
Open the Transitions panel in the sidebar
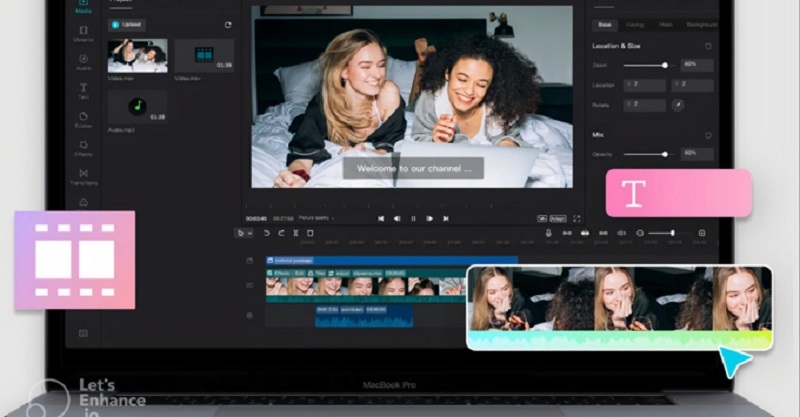pyautogui.click(x=83, y=177)
